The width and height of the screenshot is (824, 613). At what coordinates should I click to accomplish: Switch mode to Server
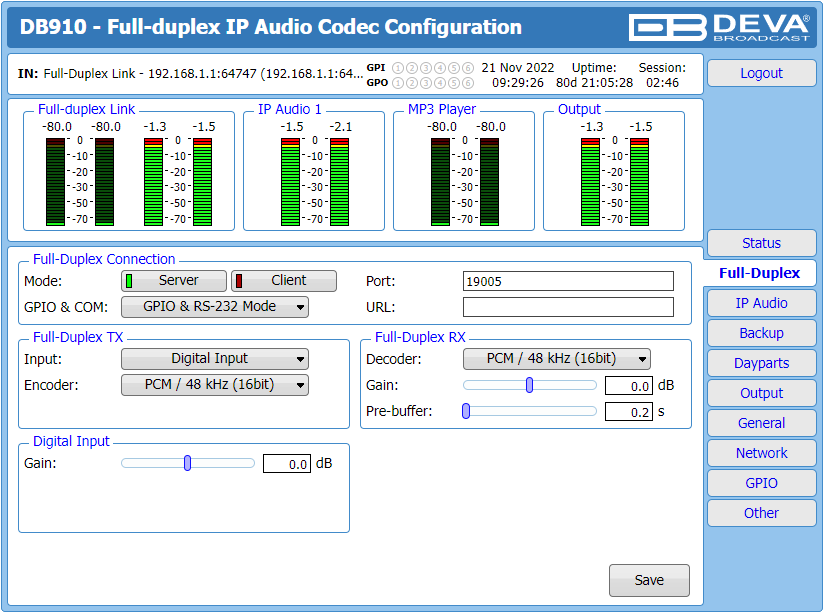[x=174, y=281]
